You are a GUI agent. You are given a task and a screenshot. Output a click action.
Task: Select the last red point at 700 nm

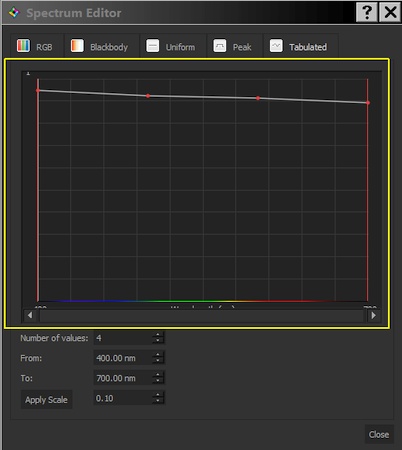(x=368, y=103)
